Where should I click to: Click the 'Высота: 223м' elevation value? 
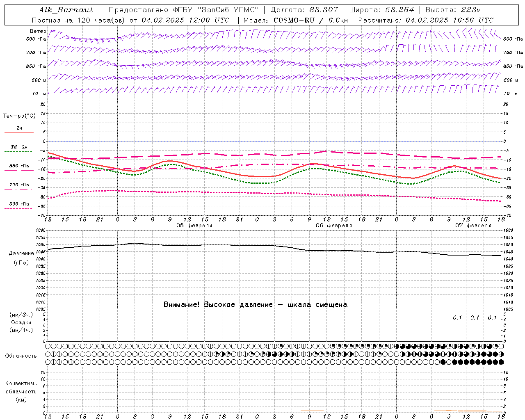click(453, 10)
